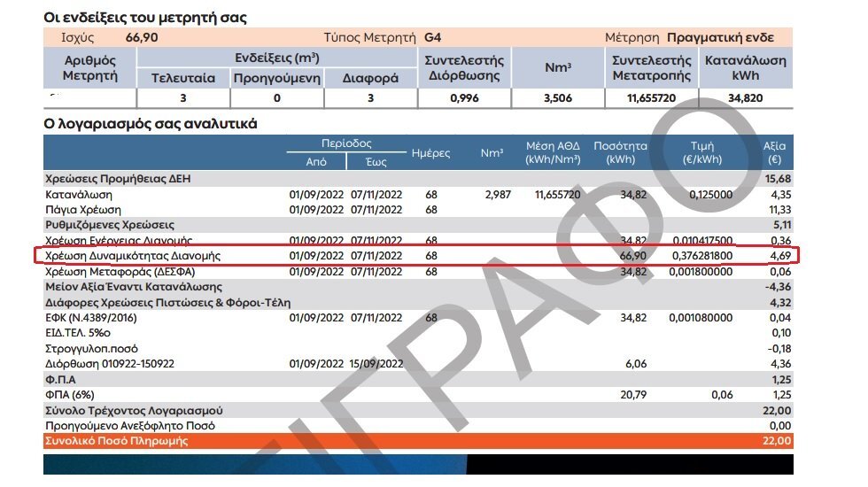Click "Χρέωση Μεταφοράς (ΔΕΣΦΑ)" row label
Image resolution: width=868 pixels, height=487 pixels.
pos(120,272)
